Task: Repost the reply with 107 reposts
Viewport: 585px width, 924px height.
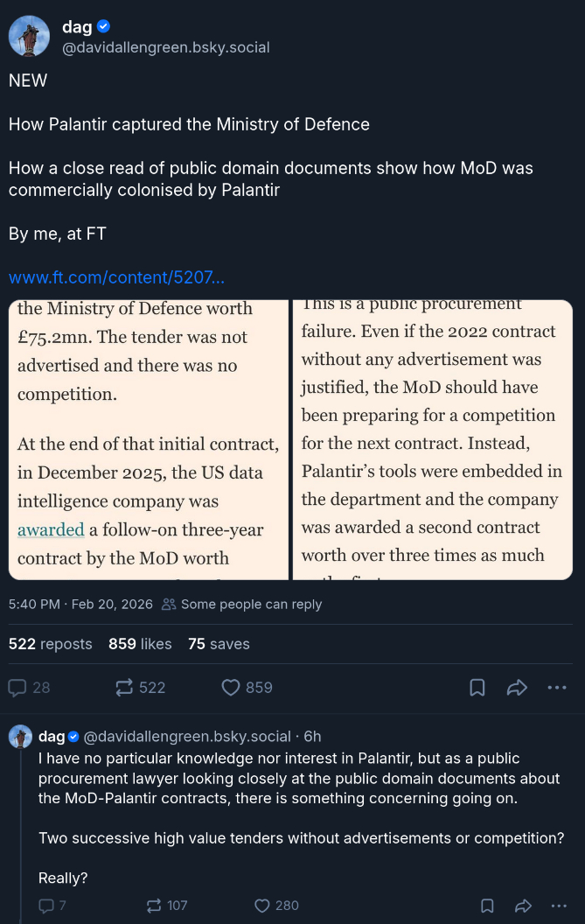Action: 154,906
